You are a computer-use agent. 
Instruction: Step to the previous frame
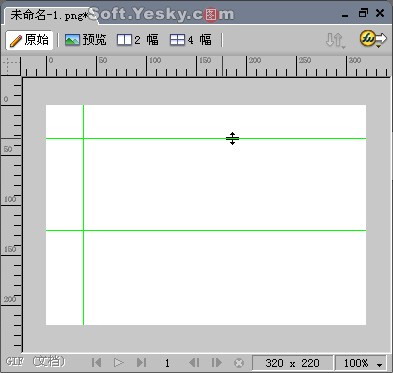point(194,363)
